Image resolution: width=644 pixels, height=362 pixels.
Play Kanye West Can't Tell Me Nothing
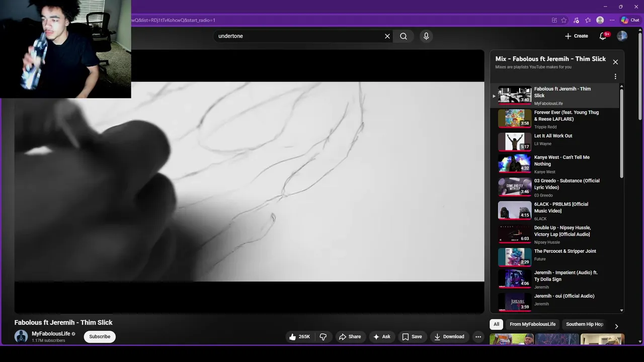(x=553, y=164)
